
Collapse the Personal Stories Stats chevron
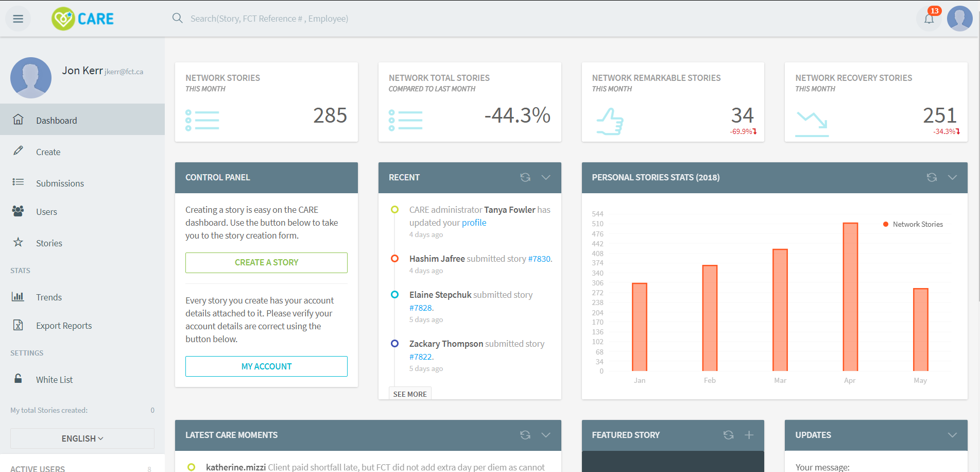click(x=952, y=177)
